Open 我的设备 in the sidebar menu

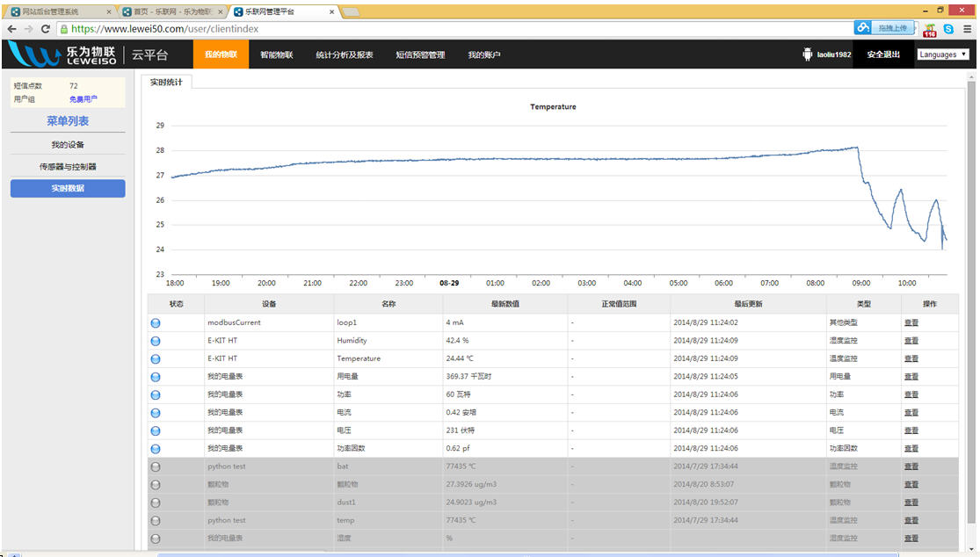coord(68,145)
